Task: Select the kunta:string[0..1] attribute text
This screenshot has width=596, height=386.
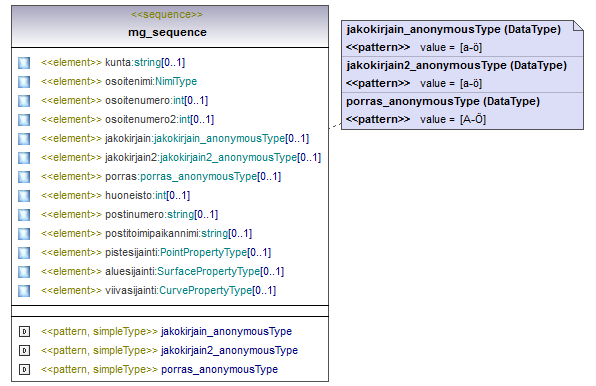Action: (145, 62)
